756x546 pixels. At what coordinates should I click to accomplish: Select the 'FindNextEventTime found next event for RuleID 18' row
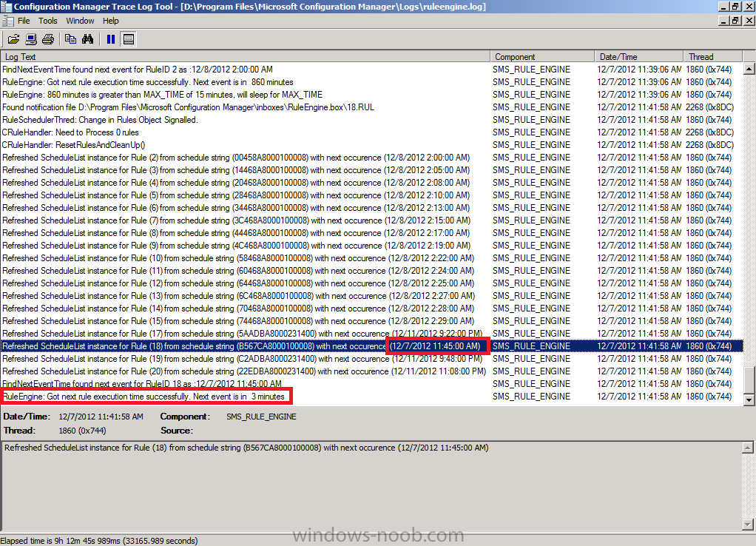[x=372, y=383]
